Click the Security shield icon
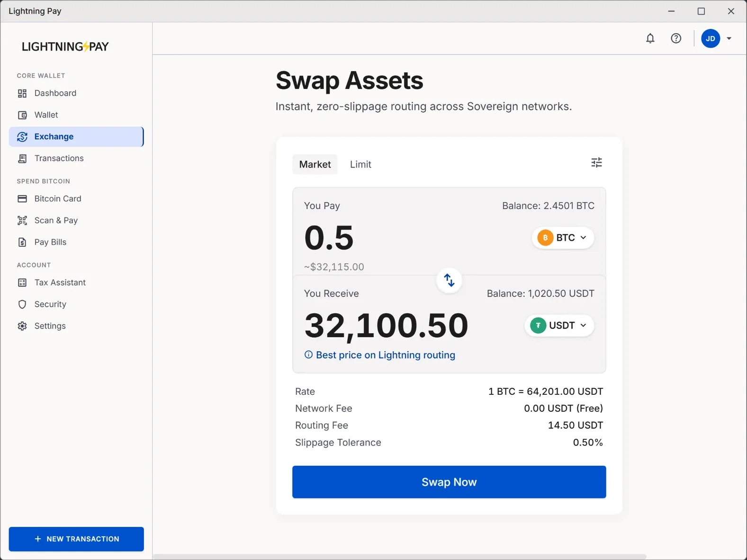The height and width of the screenshot is (560, 747). 22,304
